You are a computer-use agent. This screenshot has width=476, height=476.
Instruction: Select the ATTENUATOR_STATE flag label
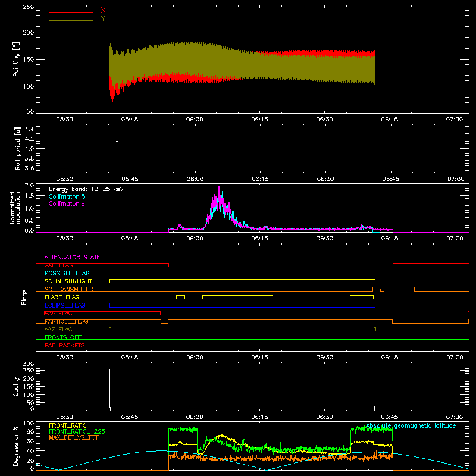tap(72, 257)
